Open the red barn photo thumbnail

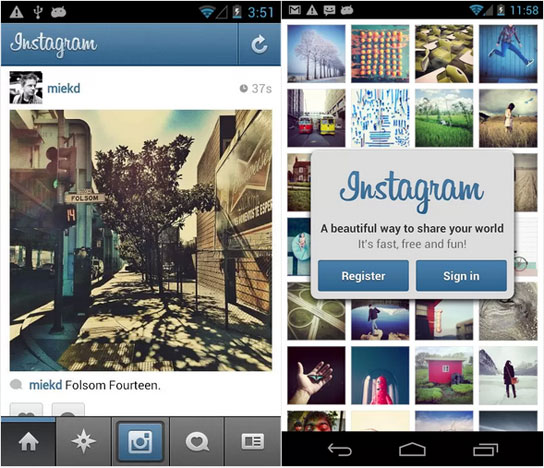444,375
